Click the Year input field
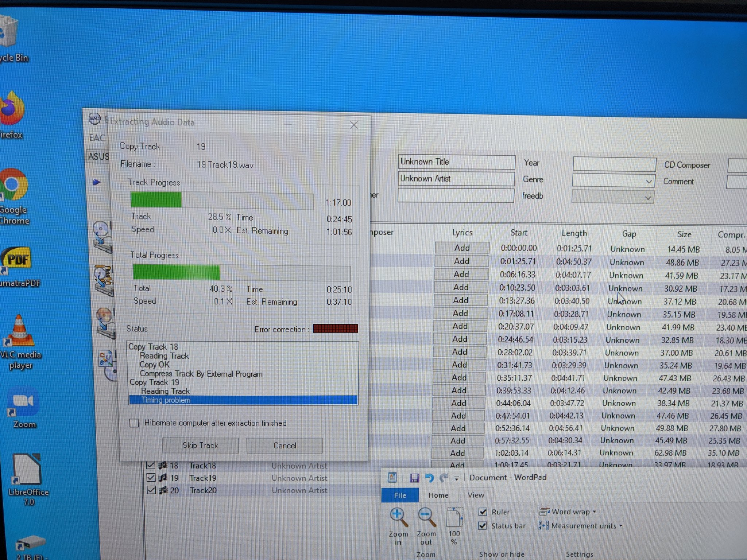 [x=615, y=164]
